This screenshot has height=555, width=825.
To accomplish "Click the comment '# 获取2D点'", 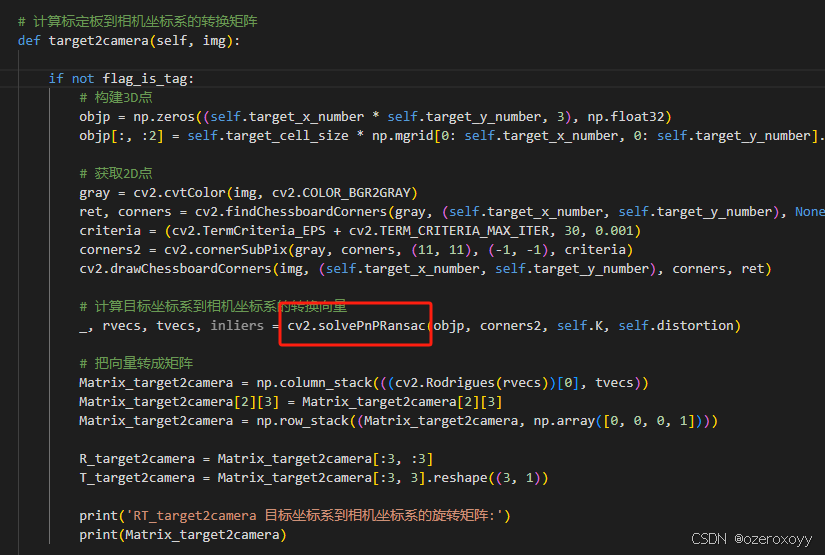I will coord(116,174).
